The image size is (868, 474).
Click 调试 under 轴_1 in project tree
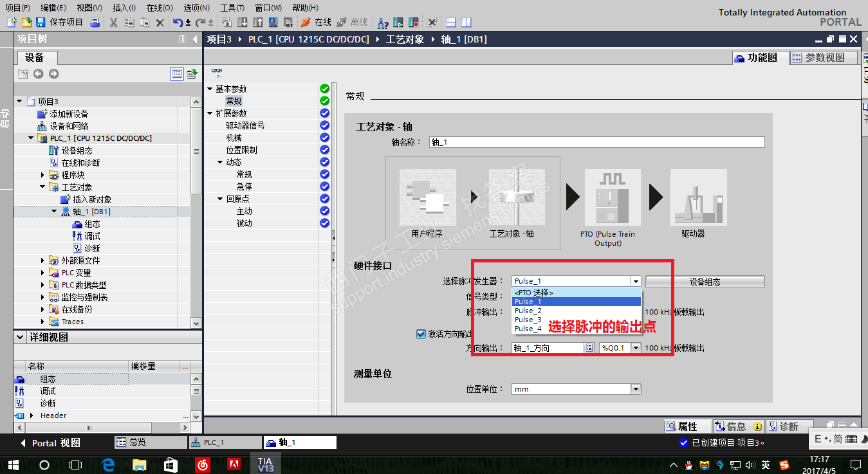pyautogui.click(x=92, y=236)
